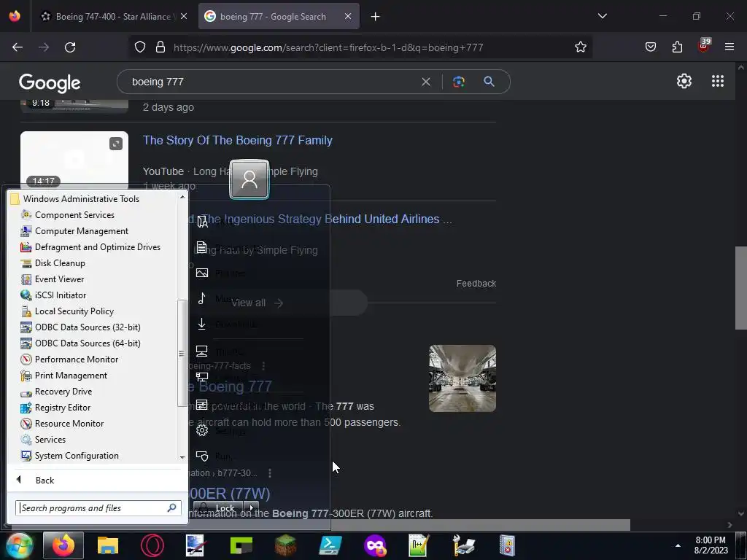Open Component Services from Administrative Tools
Viewport: 747px width, 560px height.
pos(74,215)
